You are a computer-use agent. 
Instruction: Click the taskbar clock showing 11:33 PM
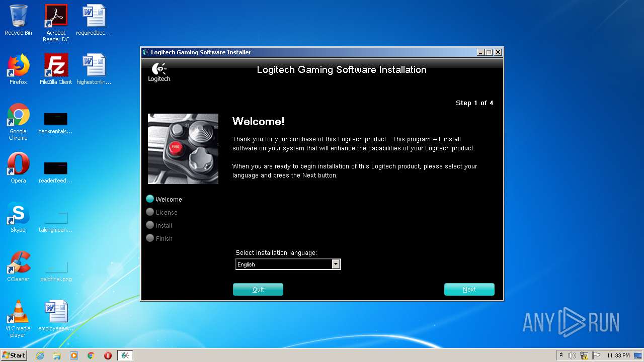618,355
